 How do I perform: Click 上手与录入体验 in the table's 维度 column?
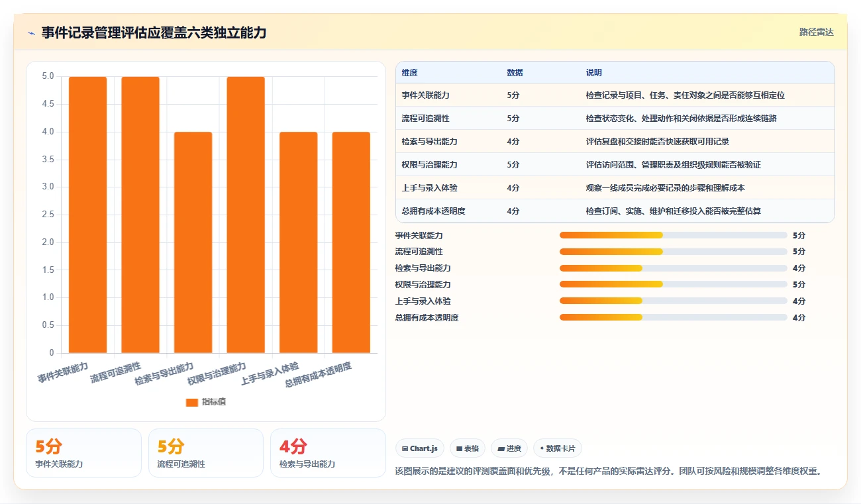click(x=429, y=188)
